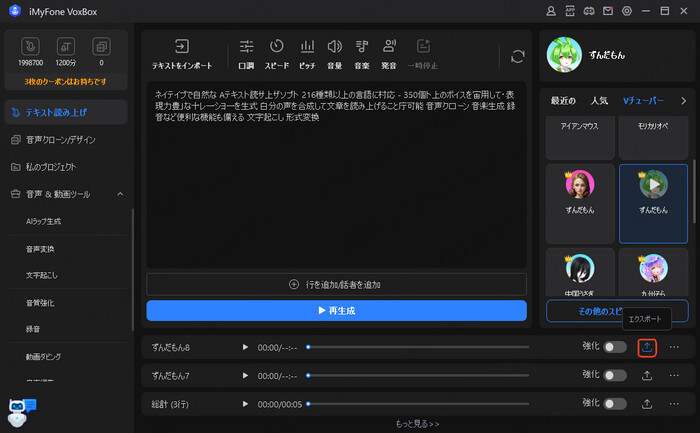
Task: Open 音声変換 tool
Action: (40, 249)
